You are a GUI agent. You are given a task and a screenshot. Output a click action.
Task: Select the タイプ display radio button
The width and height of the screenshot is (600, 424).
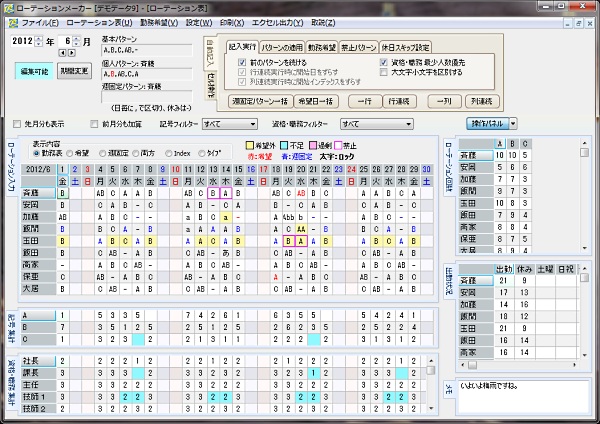[201, 153]
